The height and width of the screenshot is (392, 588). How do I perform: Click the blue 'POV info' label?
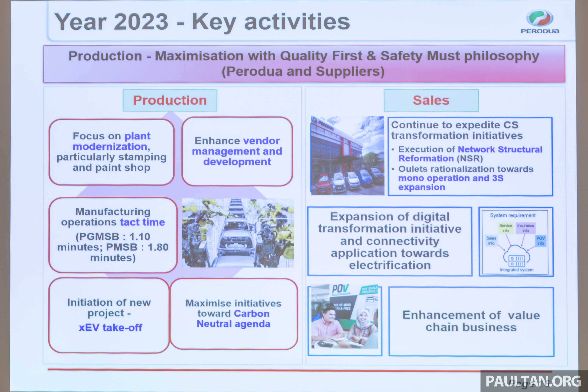coord(540,240)
